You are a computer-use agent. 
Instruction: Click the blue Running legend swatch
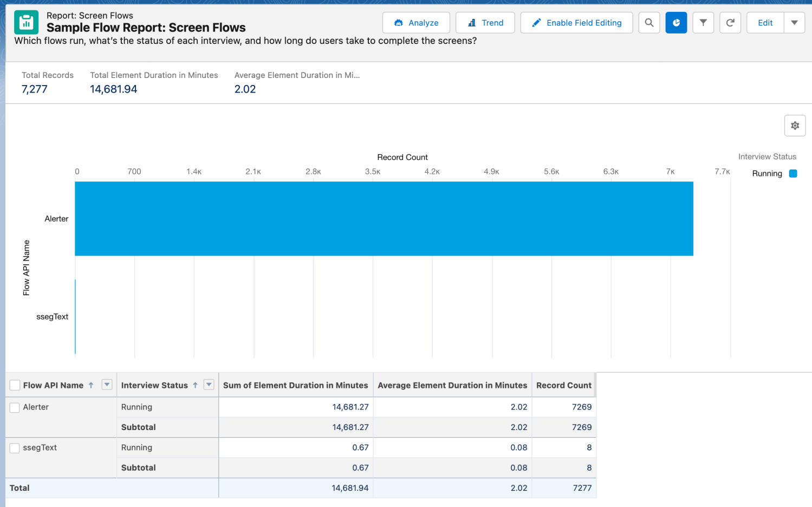tap(792, 173)
